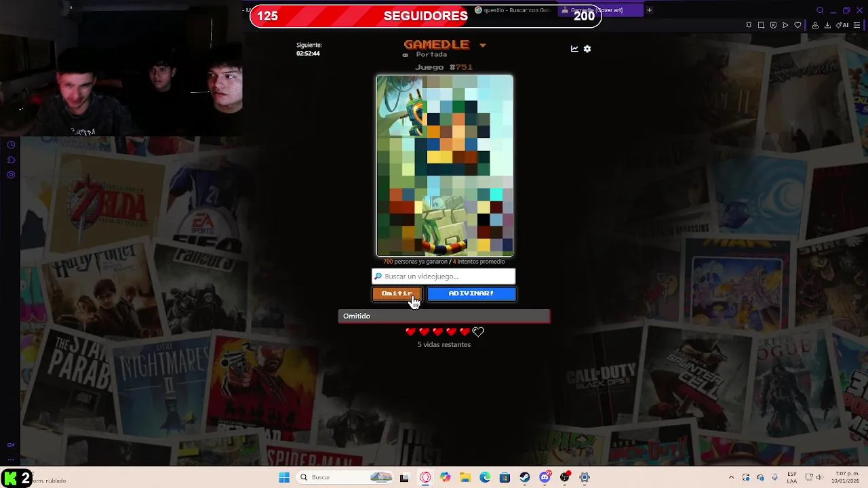Click the browser ad-blocker shield icon

click(773, 25)
